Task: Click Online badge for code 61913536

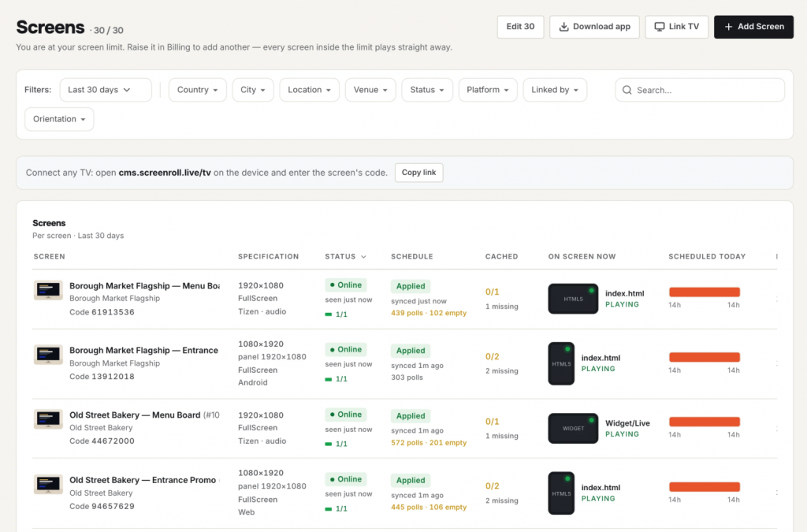Action: [345, 285]
